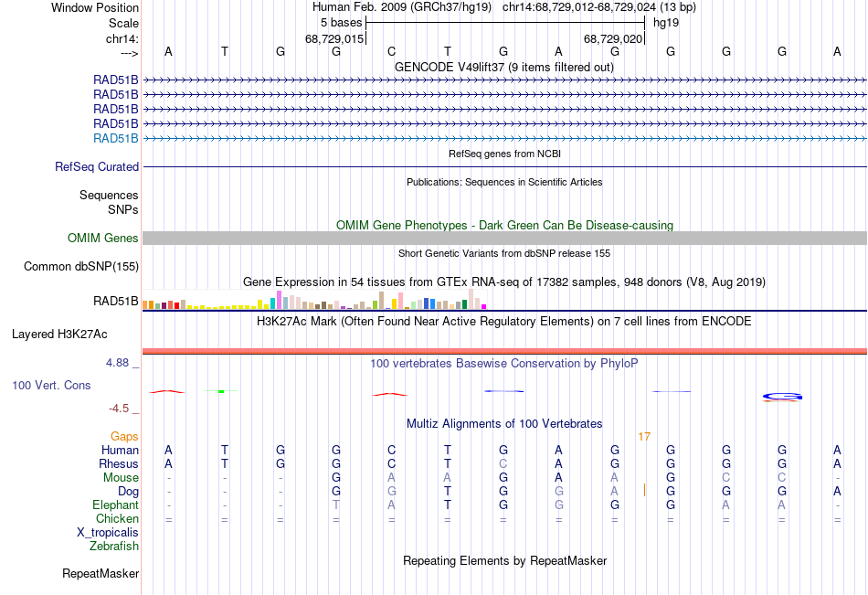Click the Sequences subtrack label

(109, 195)
